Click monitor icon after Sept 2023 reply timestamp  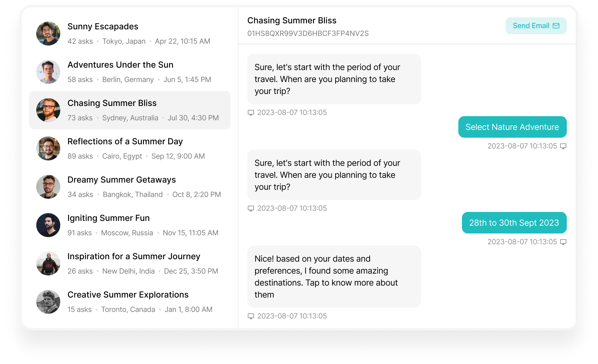(x=563, y=242)
